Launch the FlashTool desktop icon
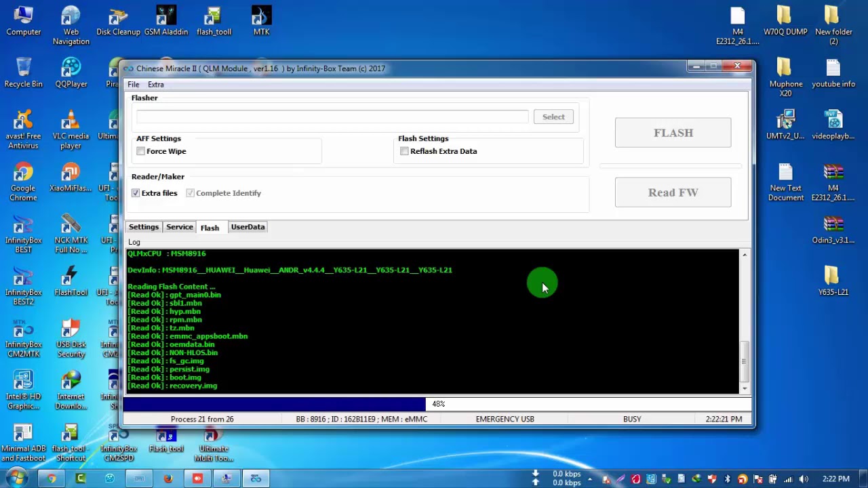 (x=71, y=282)
